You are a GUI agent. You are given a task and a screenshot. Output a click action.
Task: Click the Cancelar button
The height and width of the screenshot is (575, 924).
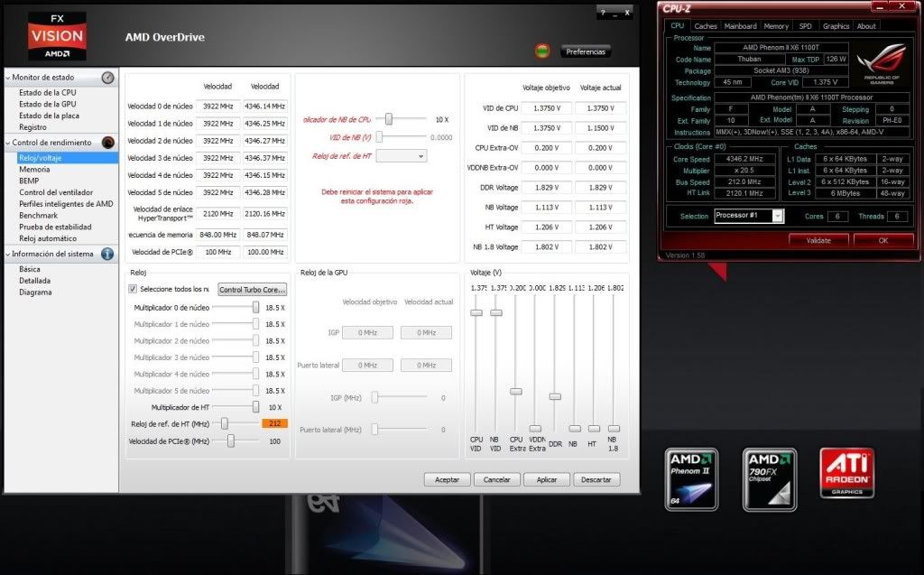point(497,479)
